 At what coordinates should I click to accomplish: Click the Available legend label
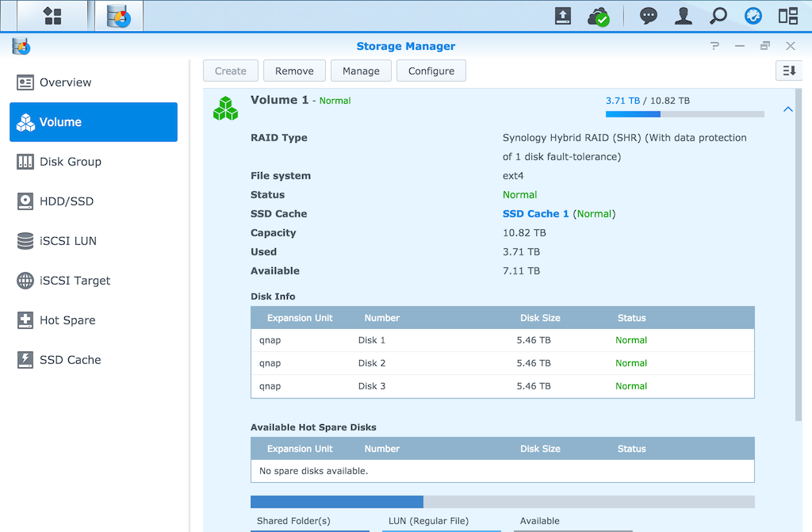tap(539, 521)
